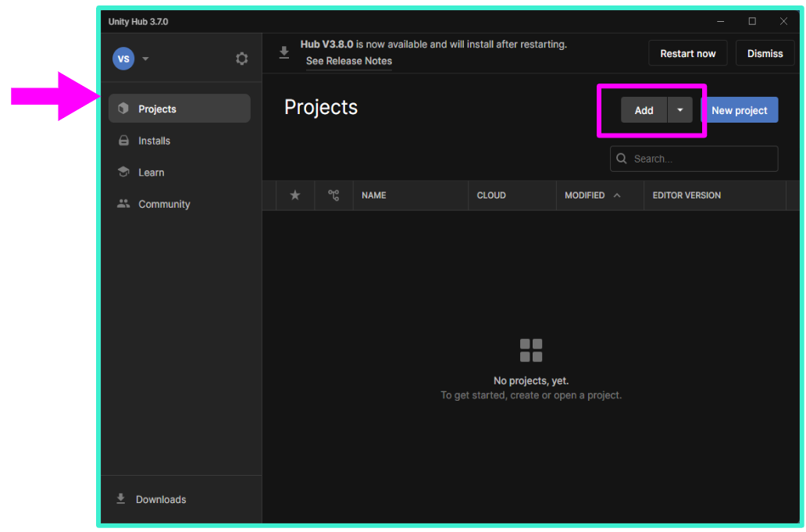
Task: Click the source control column icon
Action: (x=333, y=195)
